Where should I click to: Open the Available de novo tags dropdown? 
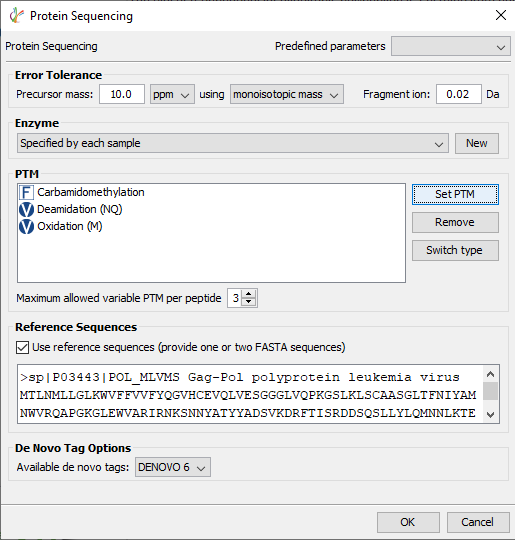(x=173, y=467)
